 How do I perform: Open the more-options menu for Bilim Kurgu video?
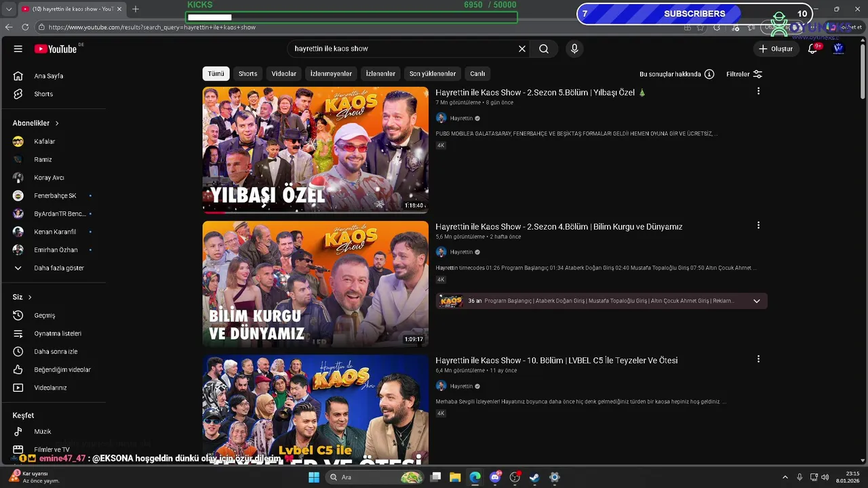[758, 225]
